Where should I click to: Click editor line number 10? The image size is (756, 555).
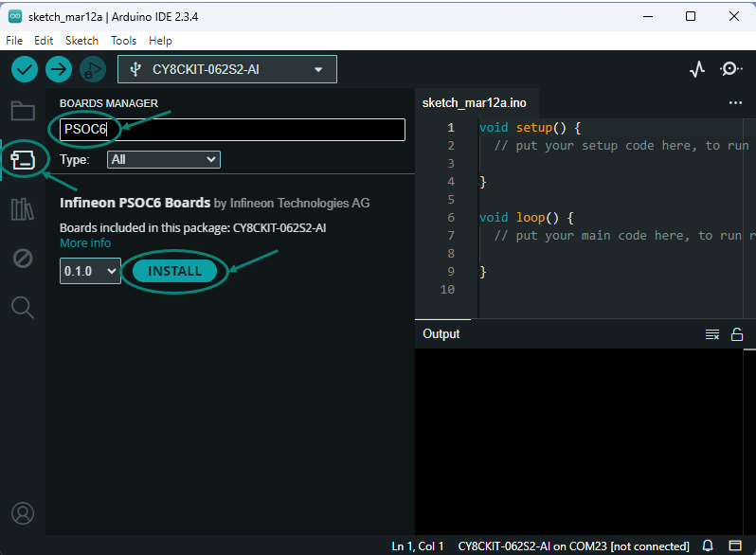click(x=447, y=289)
